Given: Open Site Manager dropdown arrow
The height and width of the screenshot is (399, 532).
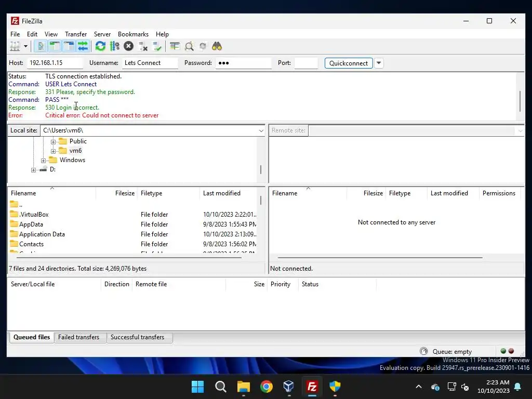Looking at the screenshot, I should pyautogui.click(x=25, y=46).
